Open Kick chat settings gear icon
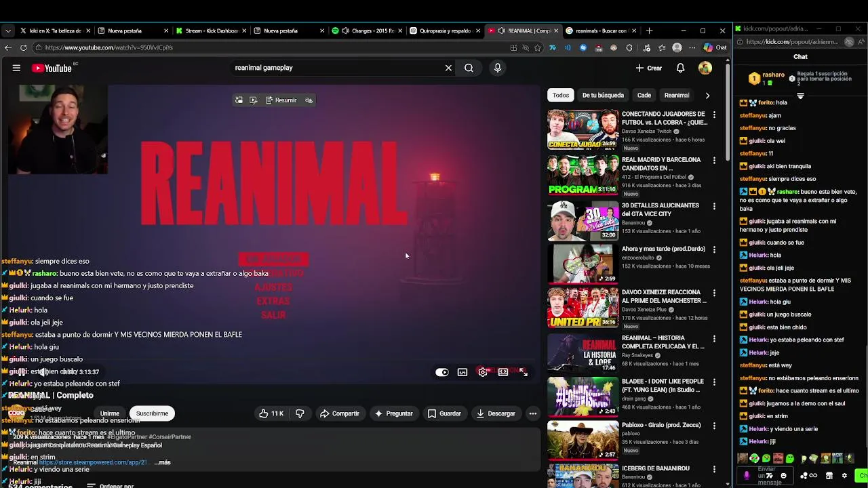This screenshot has width=868, height=488. pos(844,476)
